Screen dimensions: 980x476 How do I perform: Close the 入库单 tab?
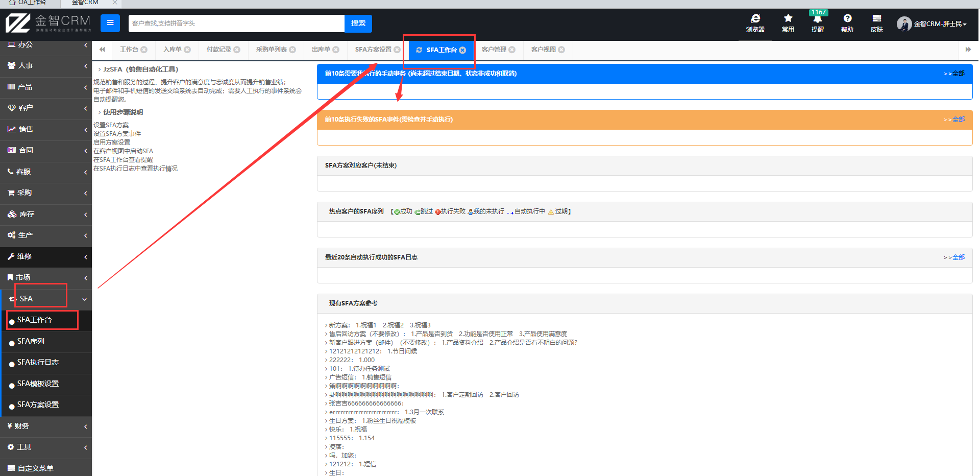[x=187, y=50]
